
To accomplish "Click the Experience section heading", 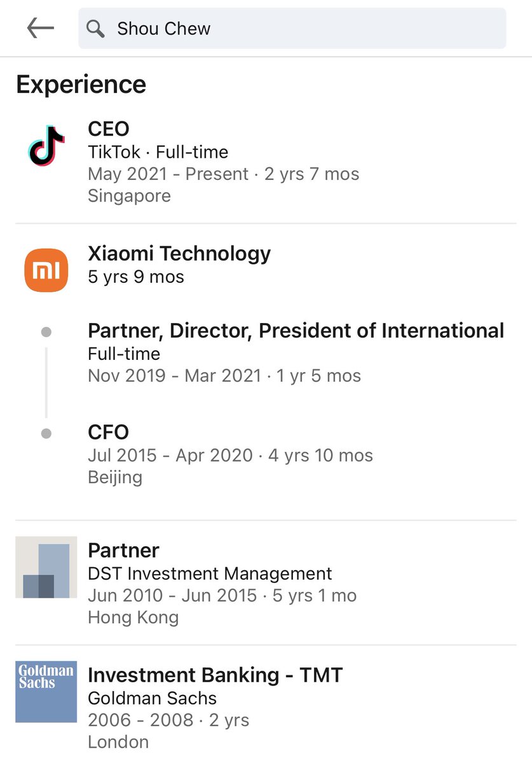I will pyautogui.click(x=81, y=85).
